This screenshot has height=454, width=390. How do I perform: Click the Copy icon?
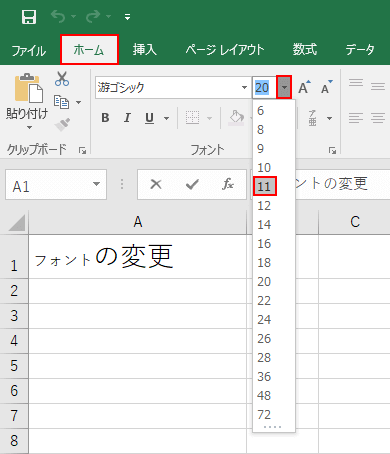point(62,102)
